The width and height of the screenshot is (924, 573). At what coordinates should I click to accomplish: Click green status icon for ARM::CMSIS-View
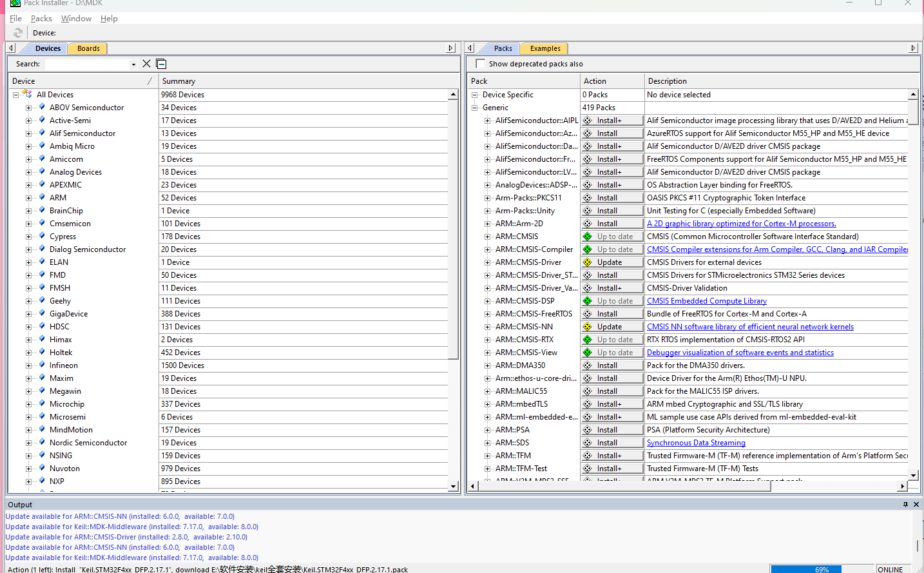tap(588, 353)
